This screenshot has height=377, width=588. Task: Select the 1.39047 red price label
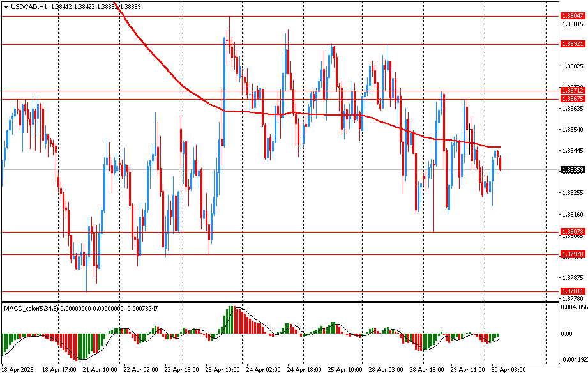[571, 15]
